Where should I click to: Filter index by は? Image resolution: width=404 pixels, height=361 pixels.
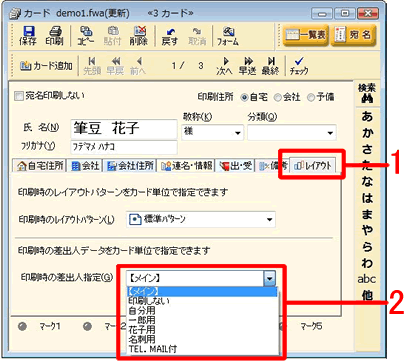pos(367,198)
